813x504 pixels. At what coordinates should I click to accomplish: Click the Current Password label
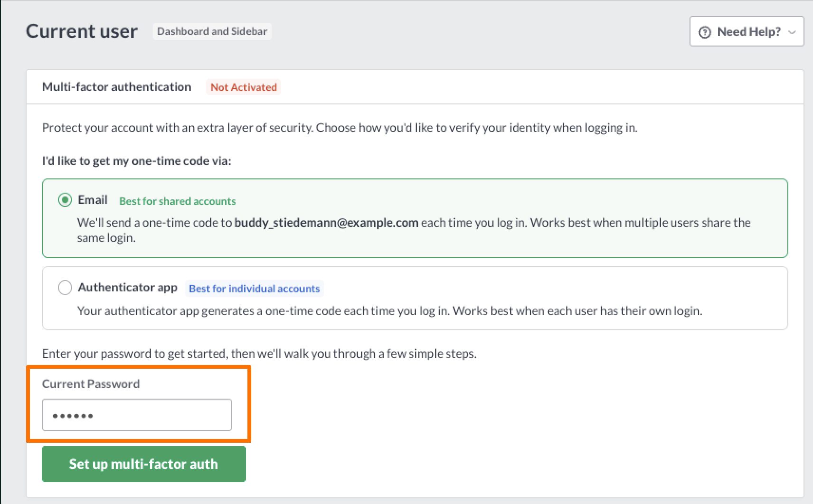tap(91, 384)
